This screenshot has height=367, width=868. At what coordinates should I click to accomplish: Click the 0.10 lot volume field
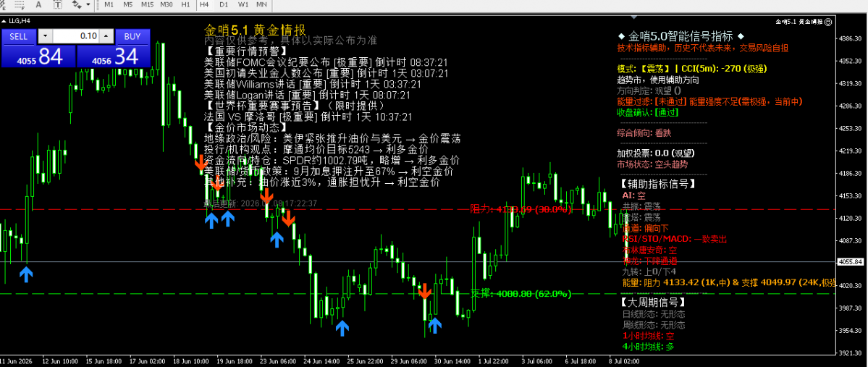pos(76,36)
